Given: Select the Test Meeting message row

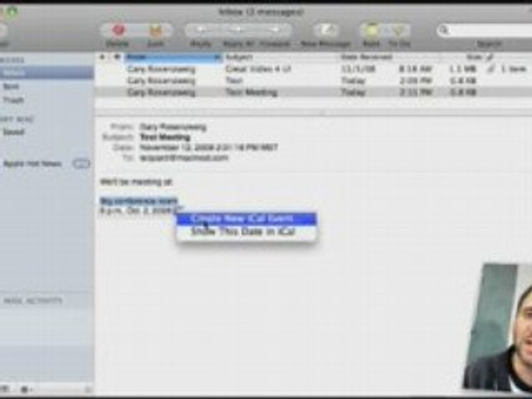Looking at the screenshot, I should tap(313, 93).
